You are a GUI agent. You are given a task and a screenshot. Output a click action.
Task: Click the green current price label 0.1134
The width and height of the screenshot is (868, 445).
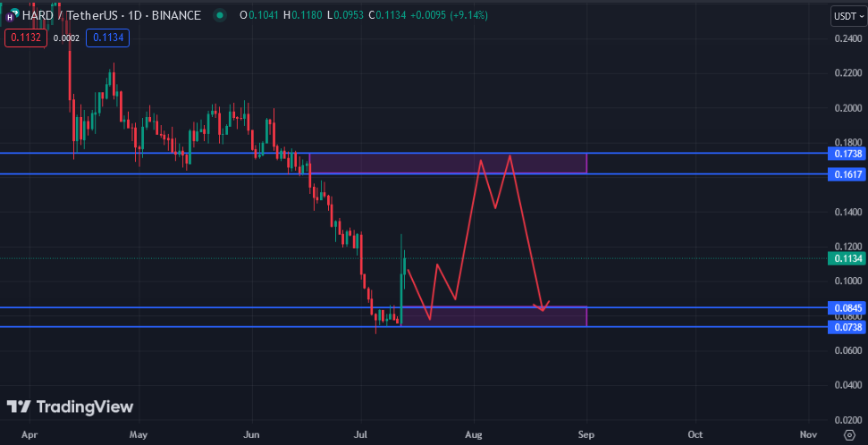point(847,258)
